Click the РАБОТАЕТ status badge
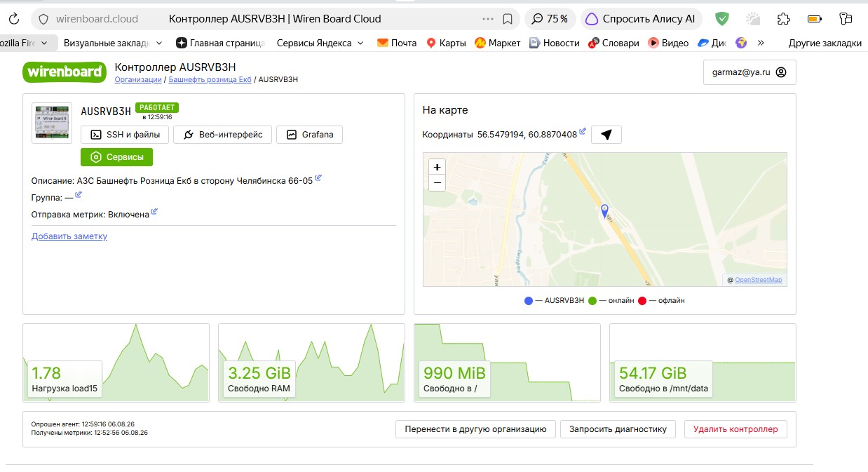The image size is (868, 472). coord(157,107)
